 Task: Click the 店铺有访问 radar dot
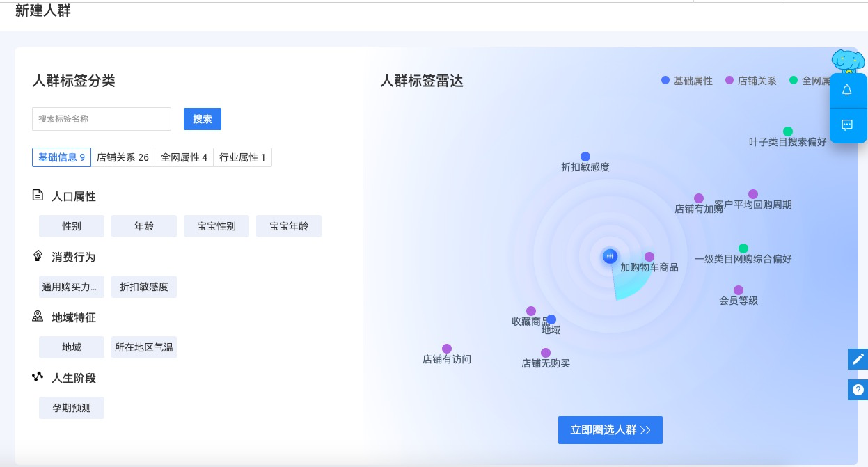tap(447, 349)
